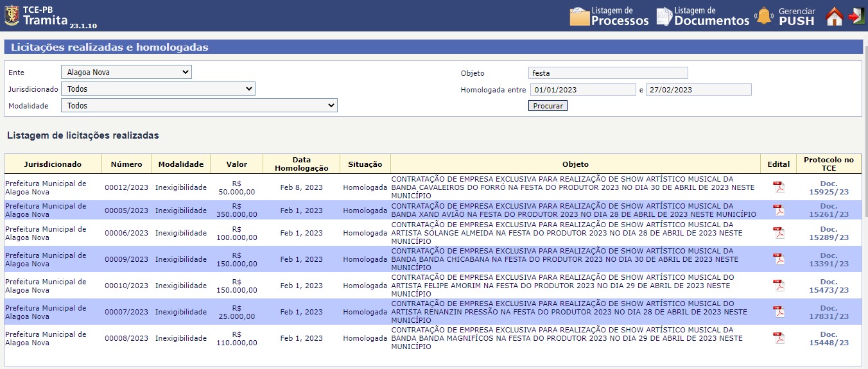Click the FELIPE AMORIM object description

562,286
